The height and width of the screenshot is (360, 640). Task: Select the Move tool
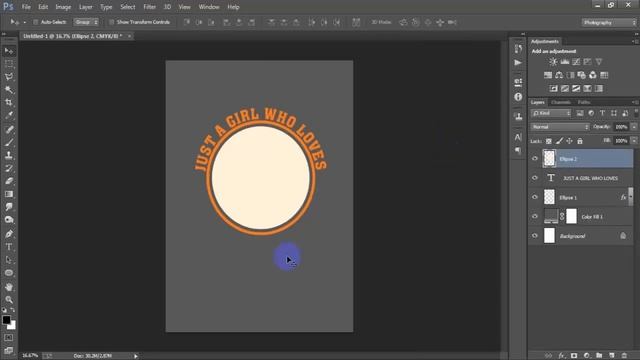(x=9, y=51)
